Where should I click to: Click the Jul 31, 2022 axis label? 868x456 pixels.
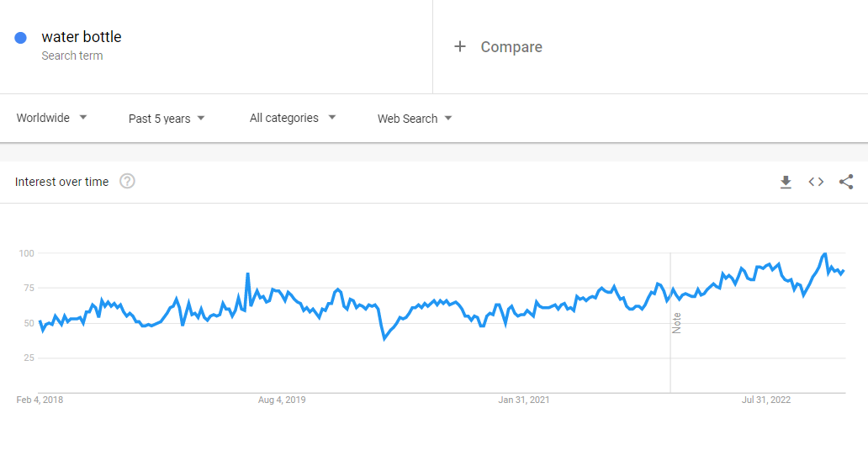click(x=766, y=400)
